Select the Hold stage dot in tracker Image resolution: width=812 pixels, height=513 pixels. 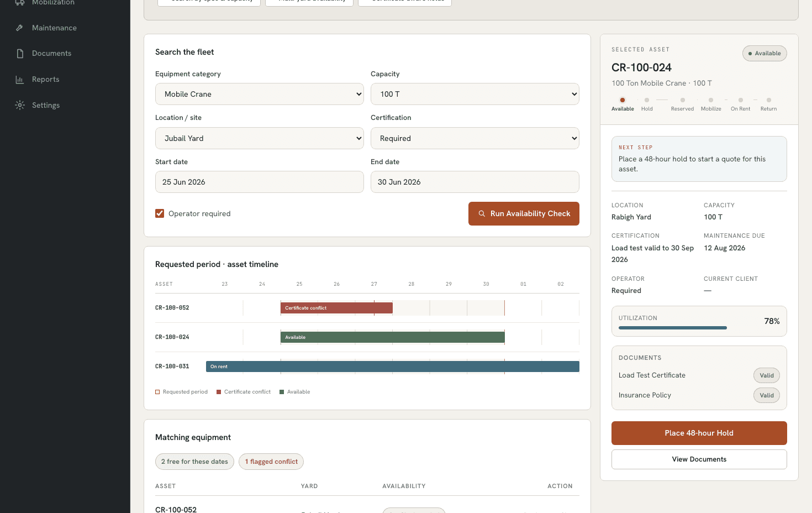tap(647, 100)
